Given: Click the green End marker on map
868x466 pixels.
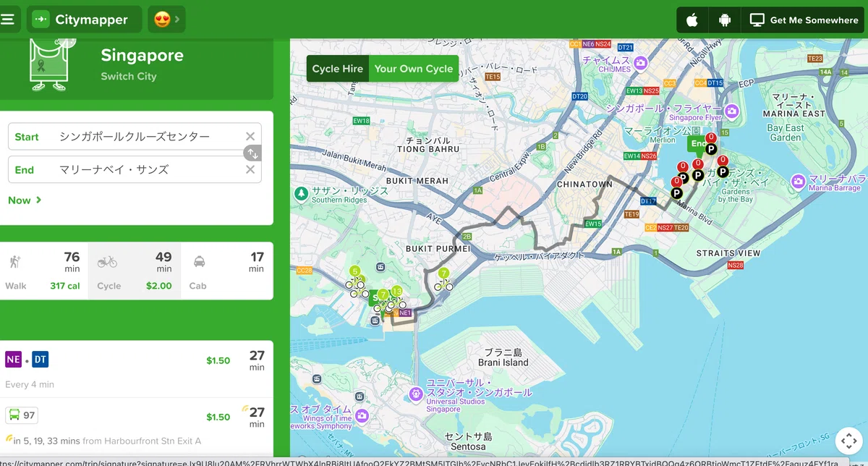Looking at the screenshot, I should point(697,144).
